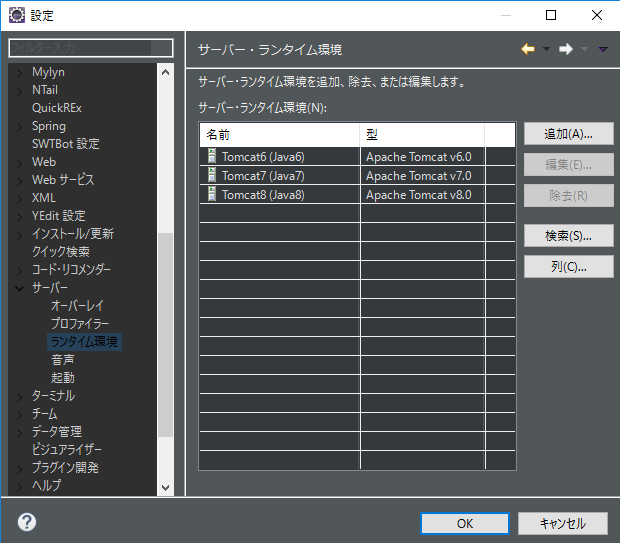Select SWTBot 設定 in the tree
Viewport: 620px width, 543px height.
click(x=65, y=144)
